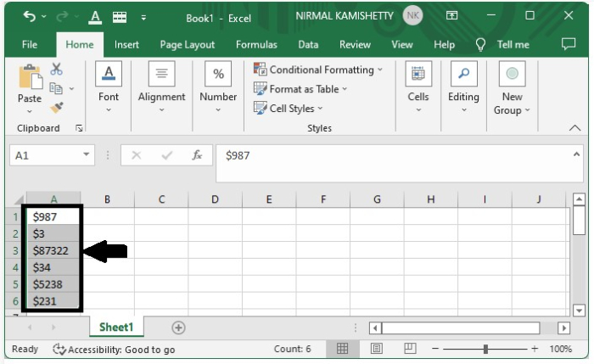Expand the Editing group
594x364 pixels.
coord(463,87)
